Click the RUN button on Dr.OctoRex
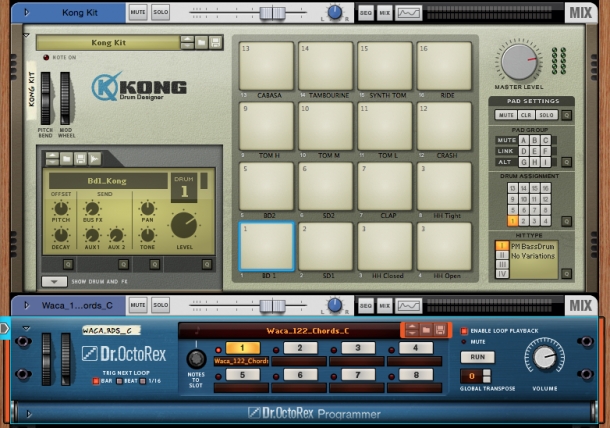 pos(477,357)
